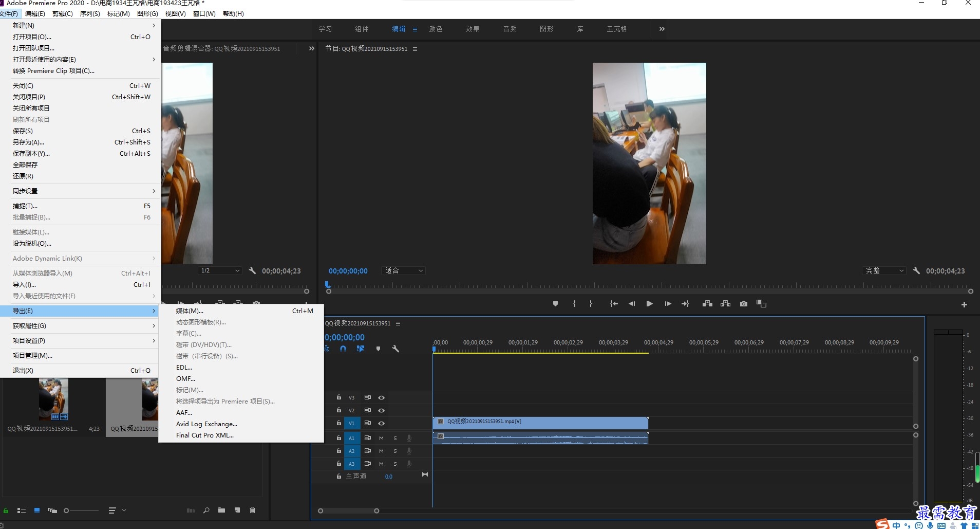Toggle linked selection in timeline
This screenshot has width=980, height=529.
(x=361, y=349)
